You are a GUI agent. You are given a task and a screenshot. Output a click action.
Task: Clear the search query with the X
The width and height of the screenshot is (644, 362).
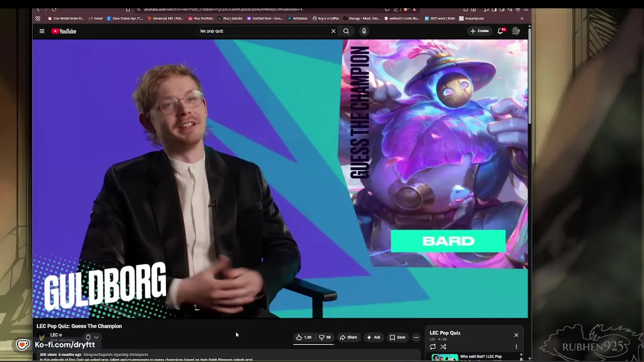333,31
